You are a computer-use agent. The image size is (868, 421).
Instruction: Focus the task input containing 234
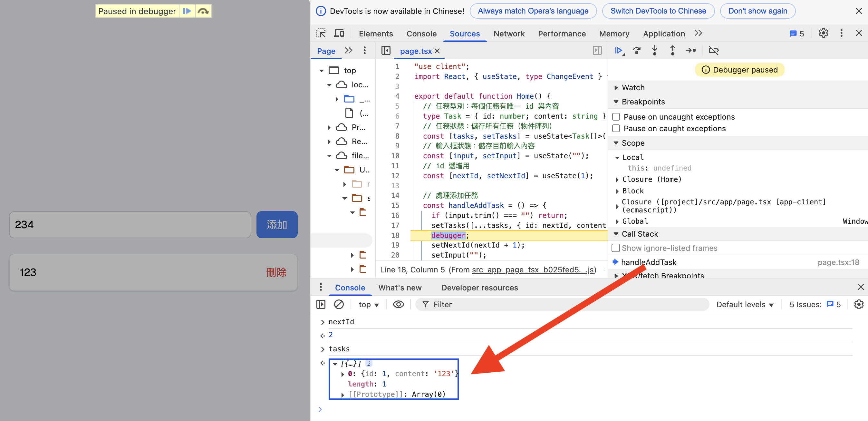point(130,224)
